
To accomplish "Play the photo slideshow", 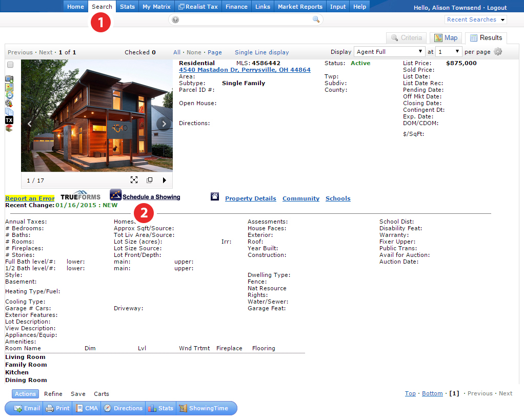I will [164, 181].
